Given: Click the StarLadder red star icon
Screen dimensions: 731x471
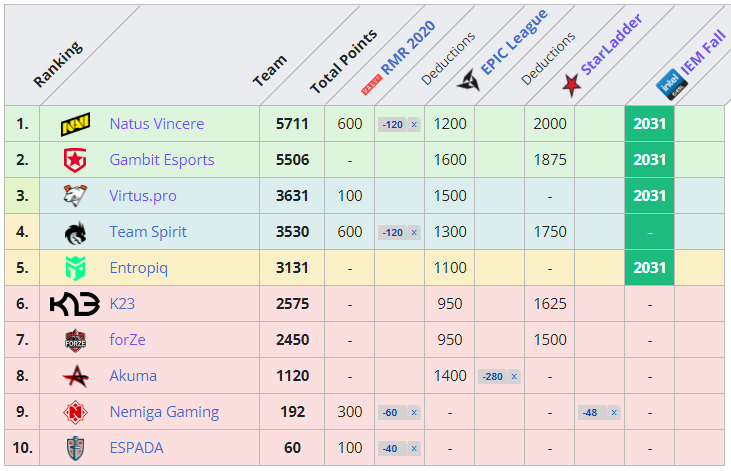Looking at the screenshot, I should 572,85.
